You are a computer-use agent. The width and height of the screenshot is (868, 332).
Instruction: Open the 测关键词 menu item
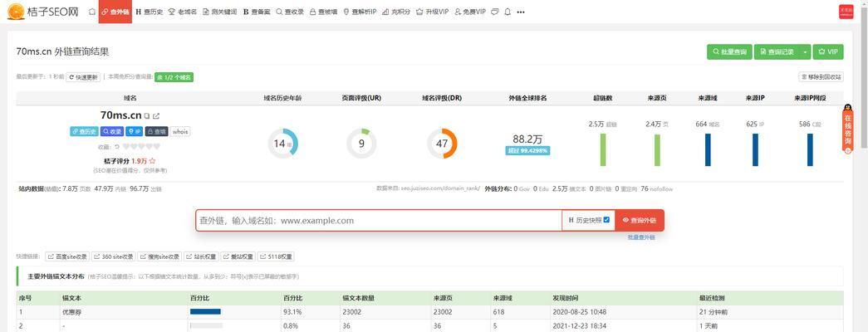[220, 12]
